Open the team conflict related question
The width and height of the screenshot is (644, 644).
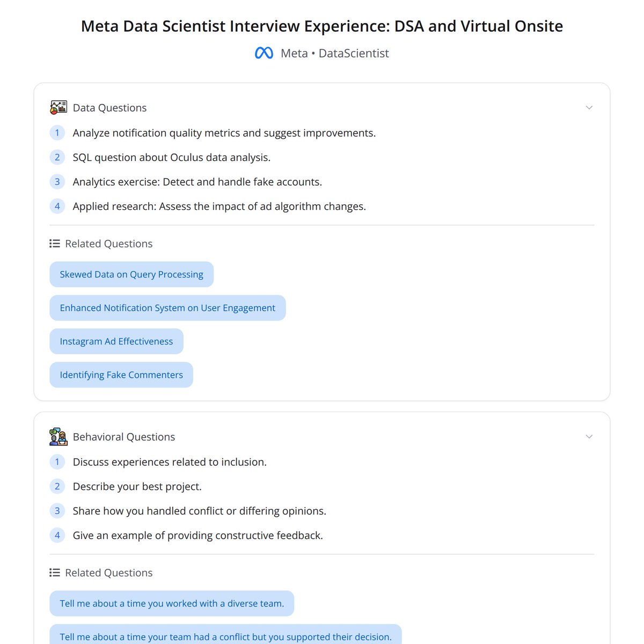[x=225, y=636]
